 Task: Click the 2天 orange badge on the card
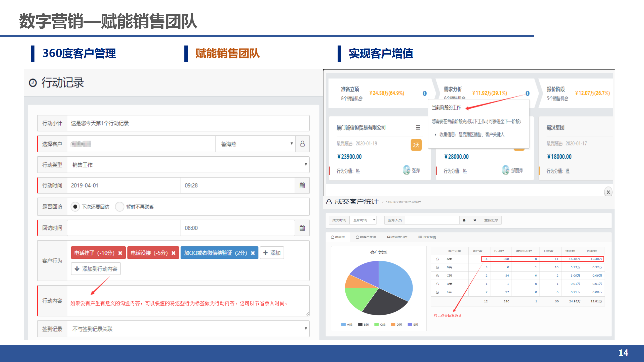click(x=416, y=145)
